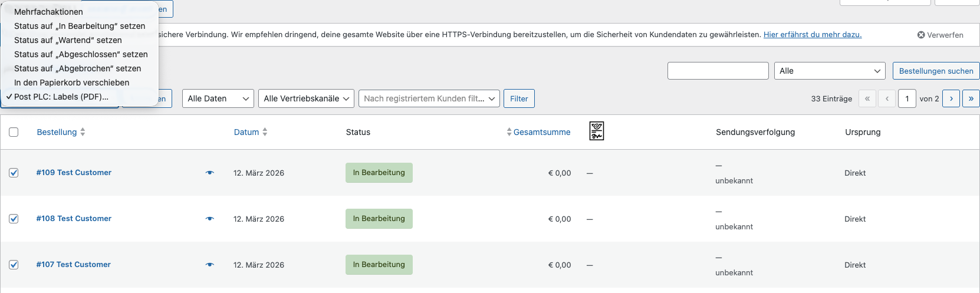Click the signature column header icon
The height and width of the screenshot is (293, 980).
pyautogui.click(x=597, y=131)
